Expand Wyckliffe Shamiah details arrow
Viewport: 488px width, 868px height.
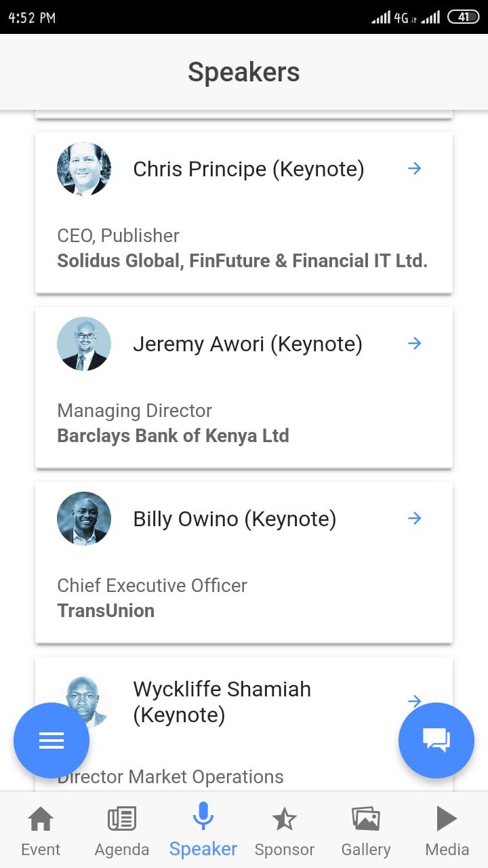[x=415, y=701]
